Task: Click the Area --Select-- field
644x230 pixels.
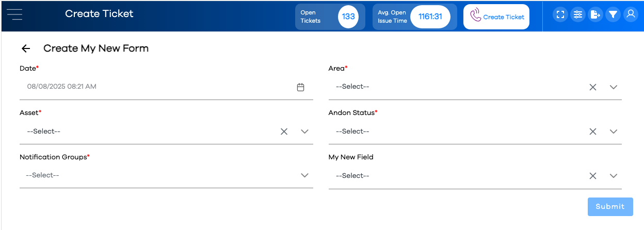Action: point(475,87)
